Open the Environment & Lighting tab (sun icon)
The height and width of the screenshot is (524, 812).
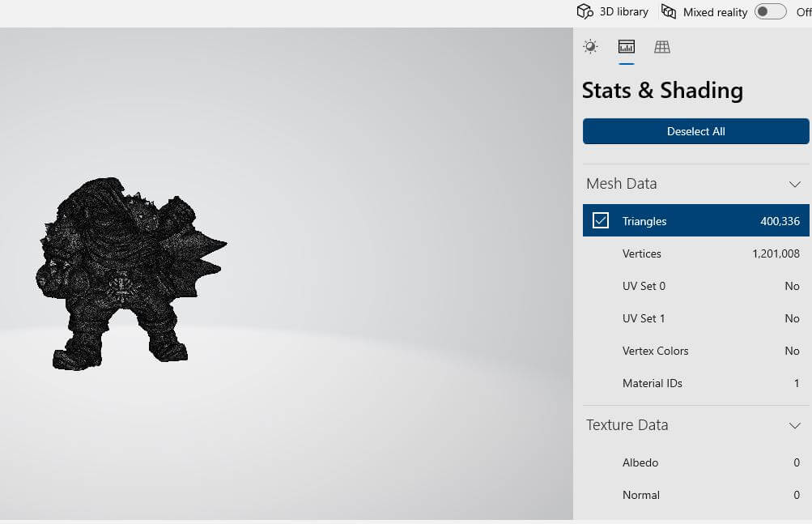pos(590,47)
